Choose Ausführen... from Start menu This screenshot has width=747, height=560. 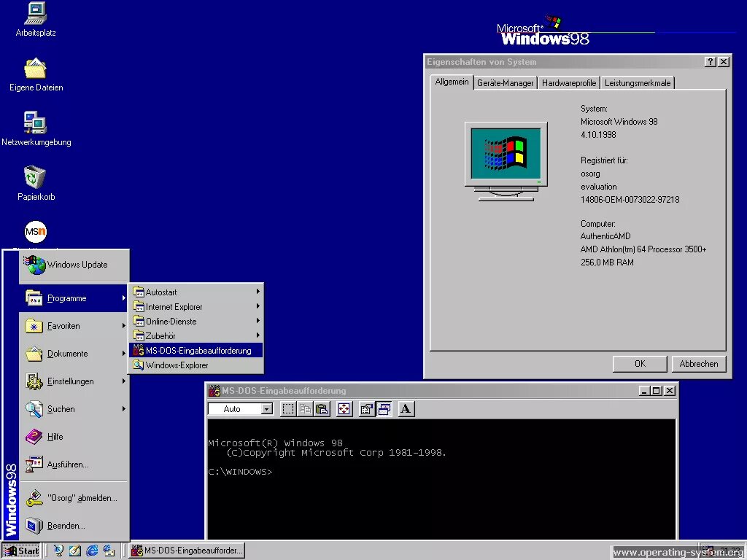(x=74, y=464)
